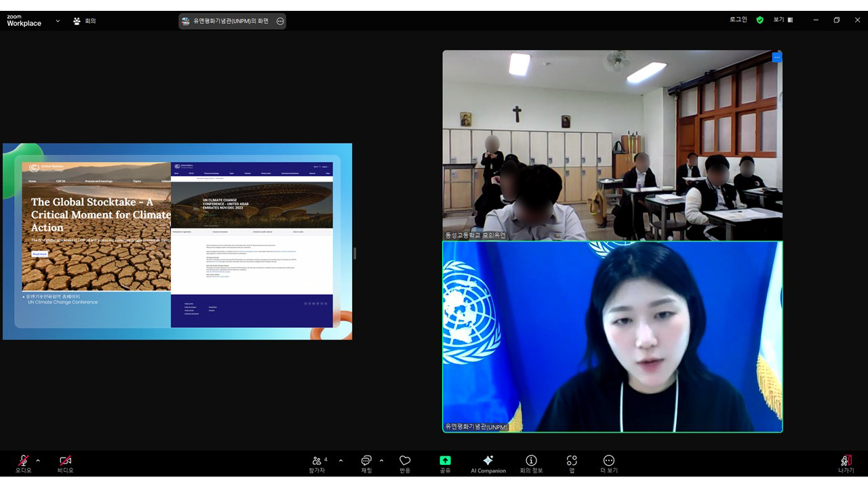868x488 pixels.
Task: Open the apps (앱) icon
Action: click(572, 462)
